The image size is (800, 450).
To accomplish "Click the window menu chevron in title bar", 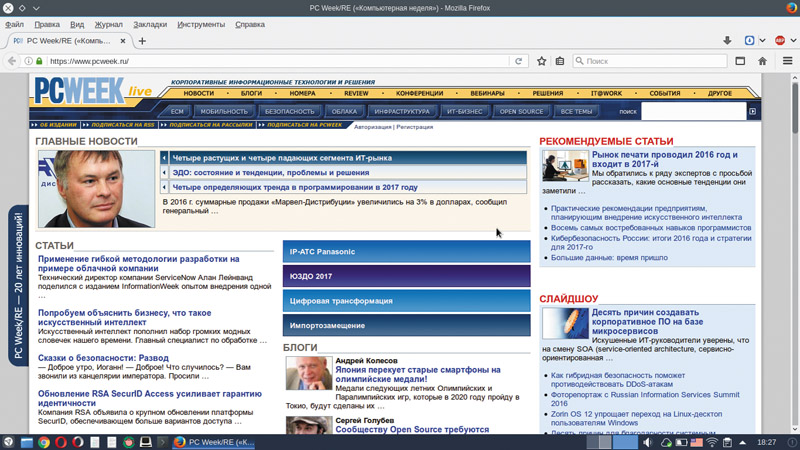I will (x=36, y=8).
